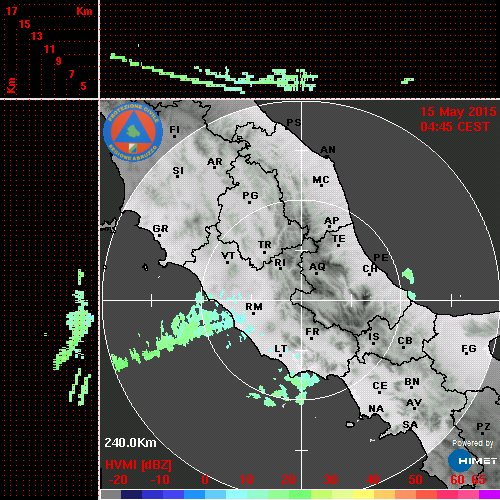Viewport: 500px width, 500px height.
Task: Click the PE city label
Action: tap(381, 258)
